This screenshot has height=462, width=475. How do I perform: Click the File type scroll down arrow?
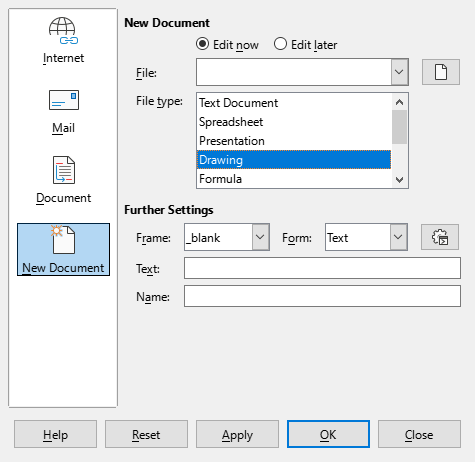399,180
